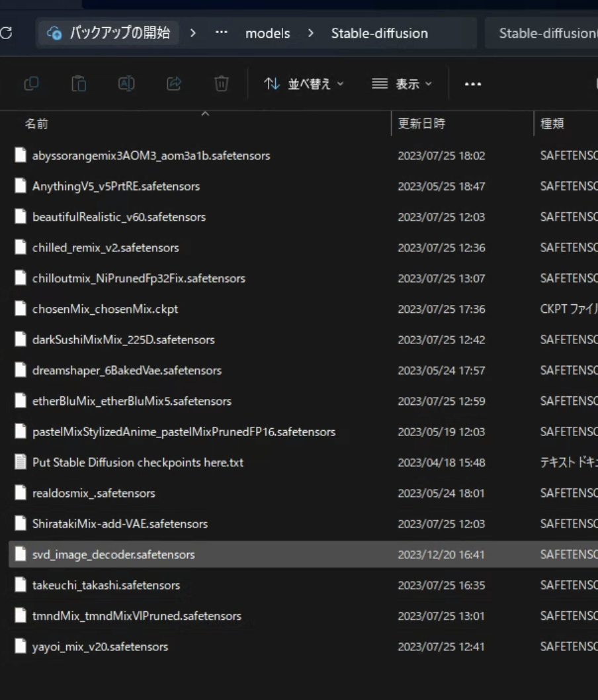The image size is (598, 700).
Task: Click file icon of chosenMix_chosenMix.ckpt
Action: click(21, 308)
